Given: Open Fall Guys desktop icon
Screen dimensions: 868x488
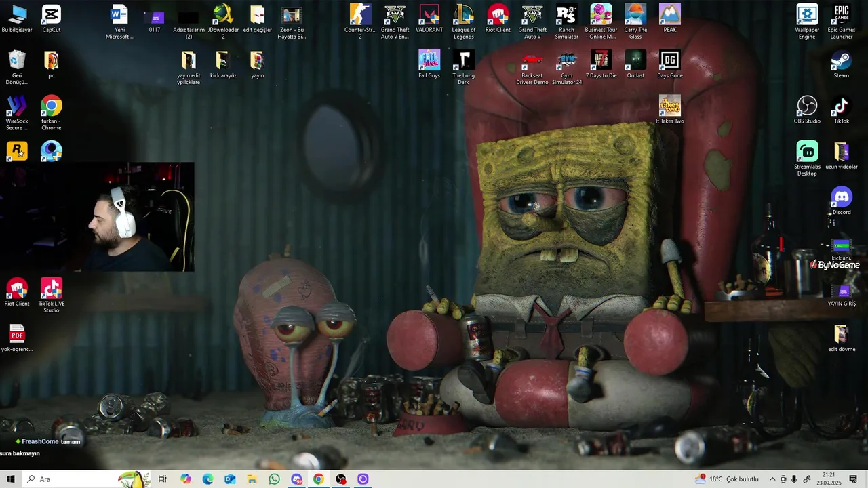Looking at the screenshot, I should click(429, 64).
